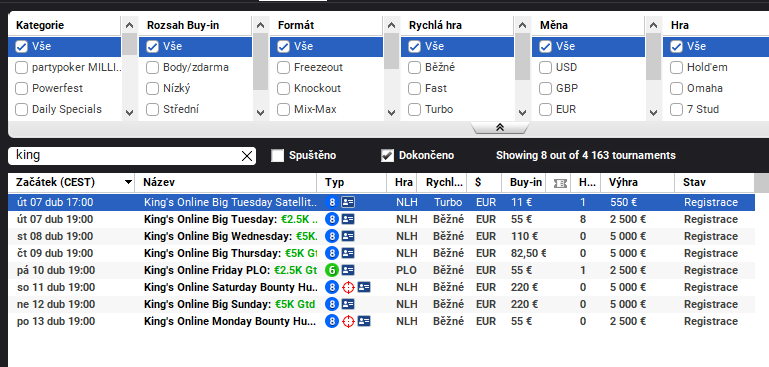Click the Měna list down arrow

pyautogui.click(x=653, y=113)
